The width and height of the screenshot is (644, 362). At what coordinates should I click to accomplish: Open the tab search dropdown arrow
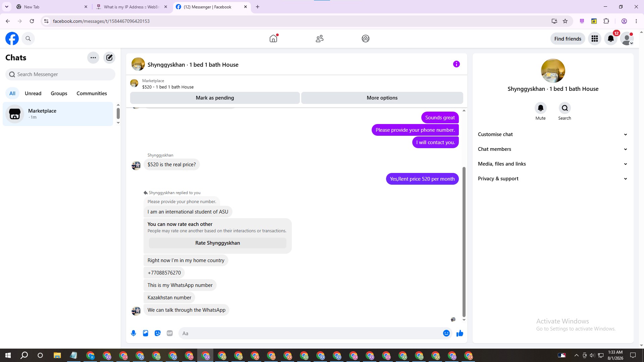[7, 7]
